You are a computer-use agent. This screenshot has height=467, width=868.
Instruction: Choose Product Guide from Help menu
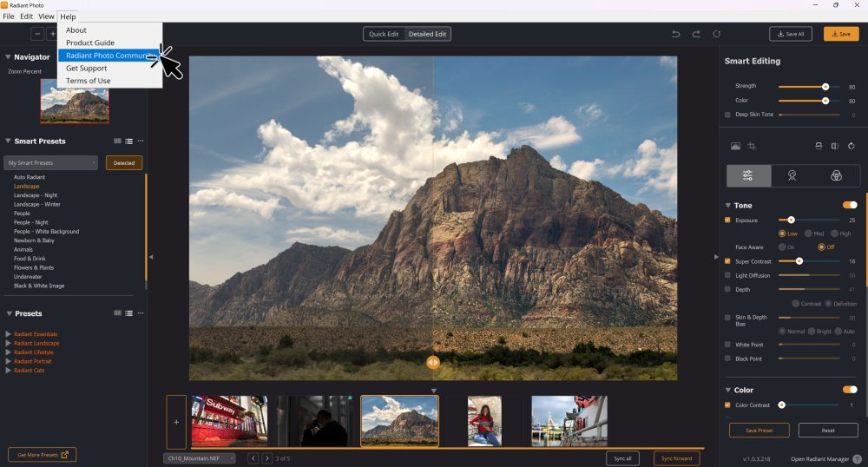(x=109, y=43)
